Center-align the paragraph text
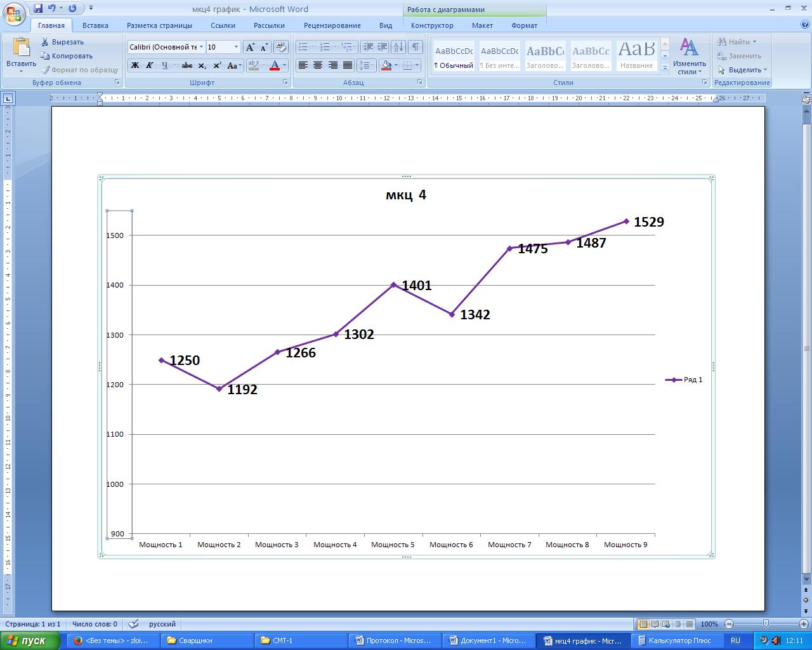This screenshot has width=812, height=650. (318, 65)
